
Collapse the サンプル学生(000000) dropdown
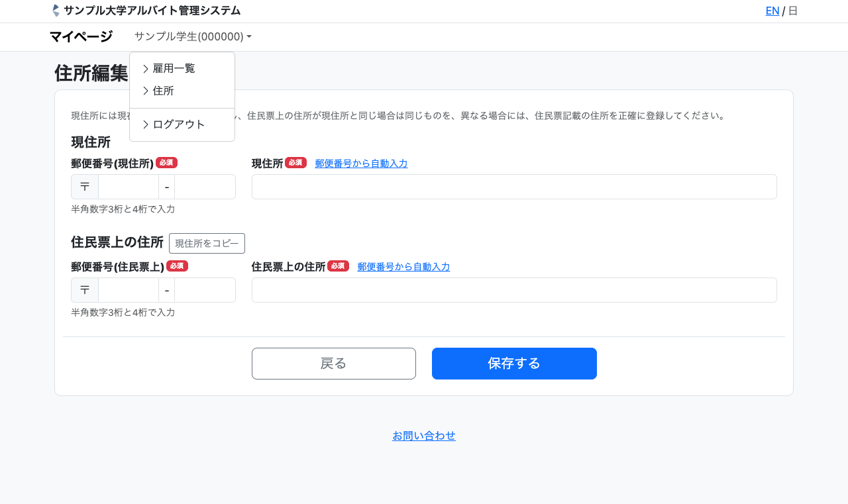[193, 36]
